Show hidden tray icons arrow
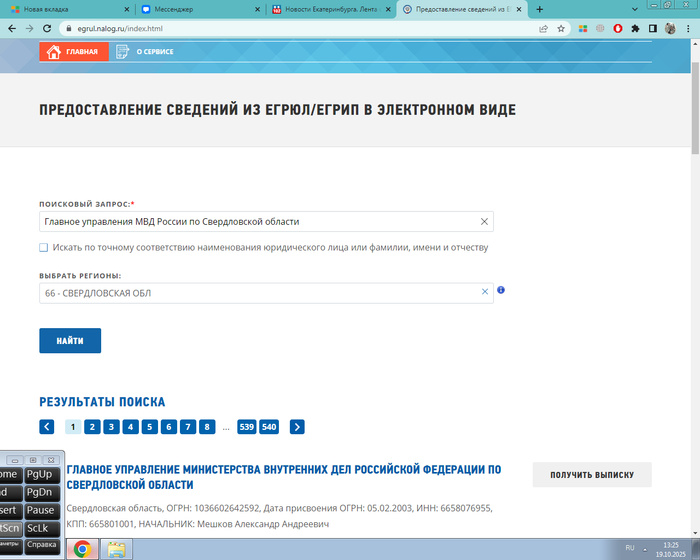 (x=645, y=549)
